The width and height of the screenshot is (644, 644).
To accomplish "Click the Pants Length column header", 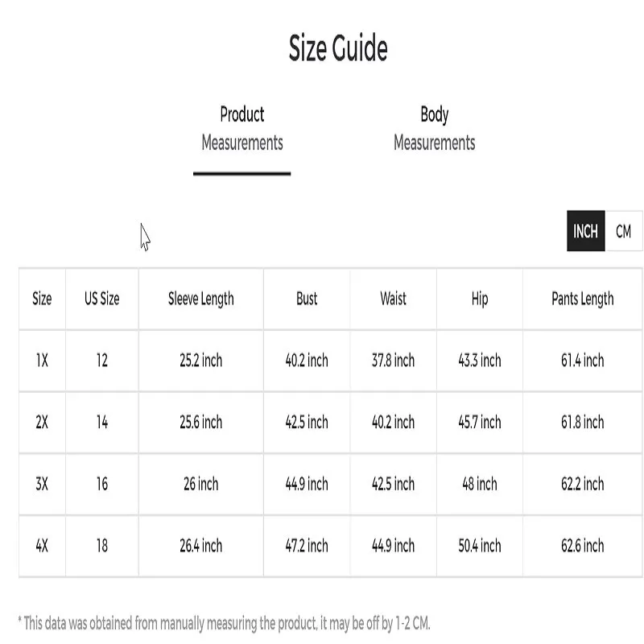I will (x=582, y=299).
